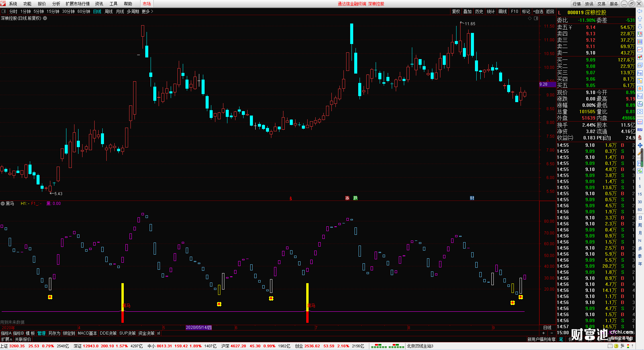Viewport: 644px width, 350px height.
Task: Open the f(x) formula icon in sidebar
Action: 640,104
